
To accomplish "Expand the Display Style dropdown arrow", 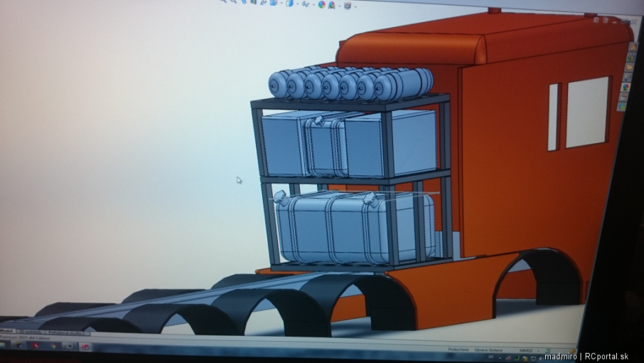I will pyautogui.click(x=297, y=4).
